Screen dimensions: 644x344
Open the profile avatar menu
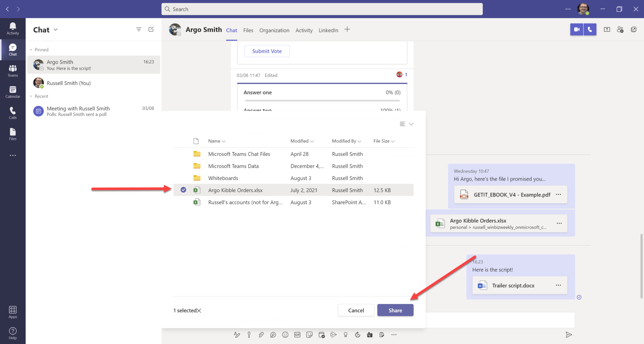click(583, 9)
